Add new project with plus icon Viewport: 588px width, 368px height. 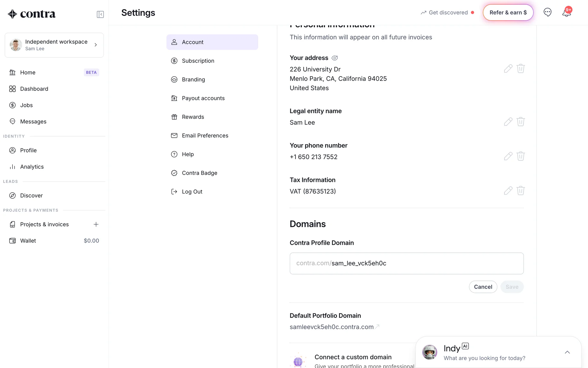pyautogui.click(x=96, y=224)
